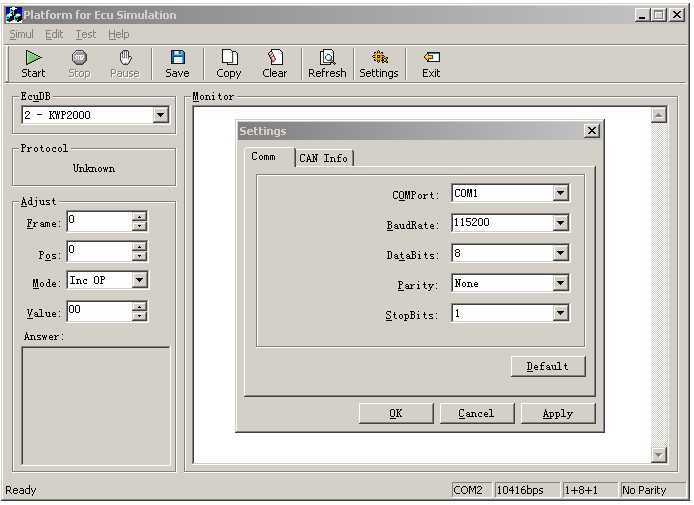Close the Settings dialog with X
694x505 pixels.
tap(591, 131)
